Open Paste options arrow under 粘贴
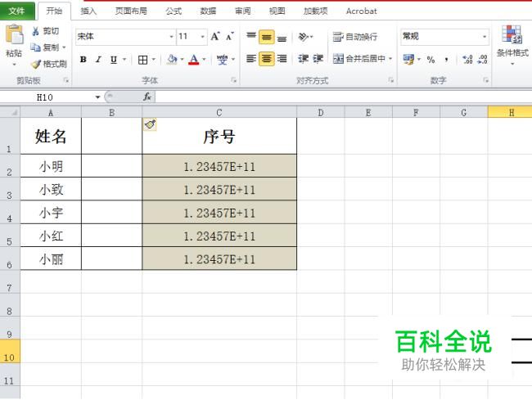Viewport: 532px width, 400px height. pos(14,64)
